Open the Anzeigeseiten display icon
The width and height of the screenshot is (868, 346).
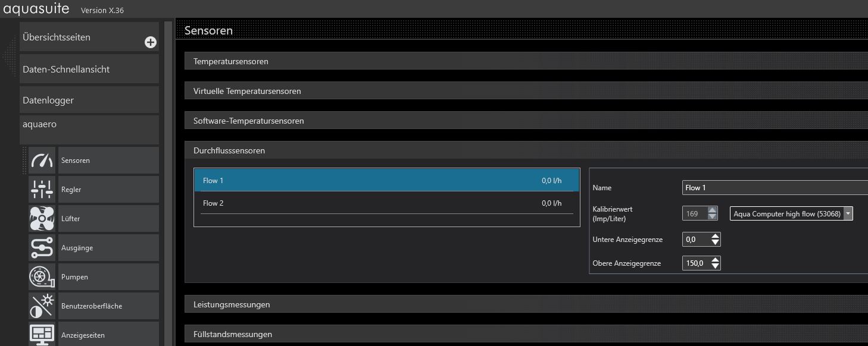(x=42, y=334)
